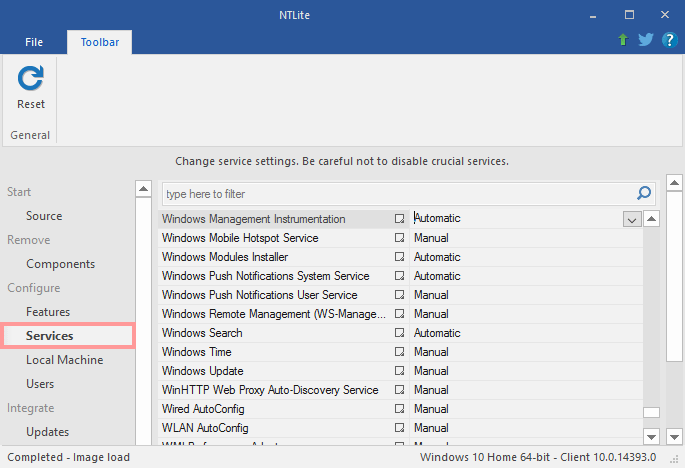
Task: Click the Manual value for Wired AutoConfig
Action: [431, 409]
